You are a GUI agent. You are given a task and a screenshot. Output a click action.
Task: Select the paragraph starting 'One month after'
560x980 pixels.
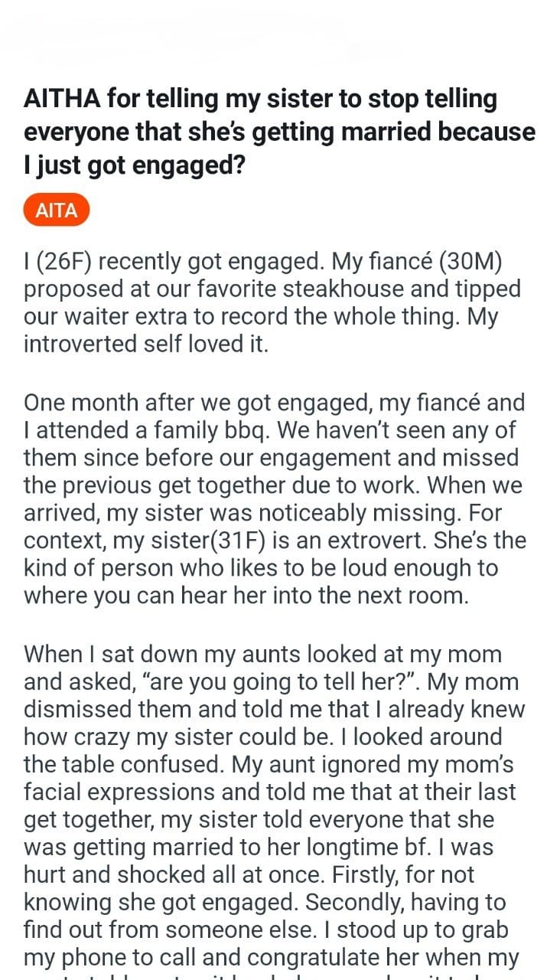[x=275, y=498]
